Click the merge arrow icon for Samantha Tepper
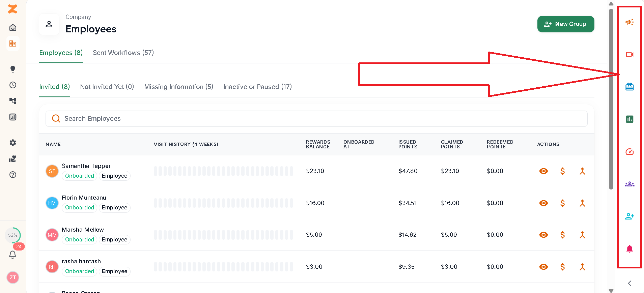The width and height of the screenshot is (644, 293). [x=582, y=171]
